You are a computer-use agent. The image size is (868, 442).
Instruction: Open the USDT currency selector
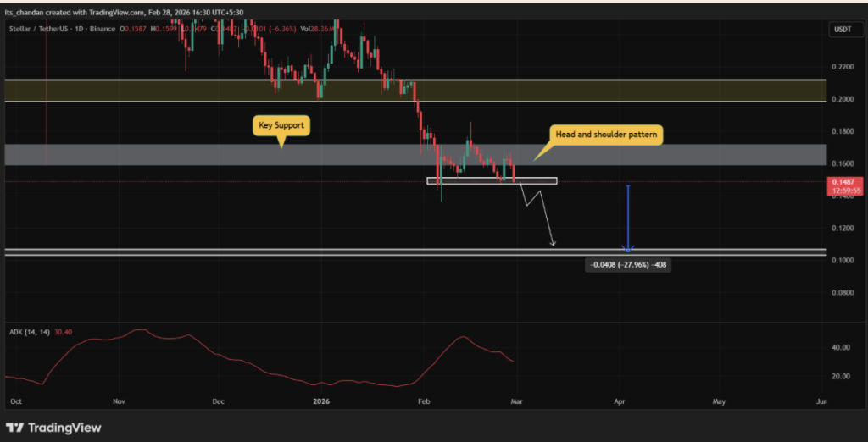point(844,30)
